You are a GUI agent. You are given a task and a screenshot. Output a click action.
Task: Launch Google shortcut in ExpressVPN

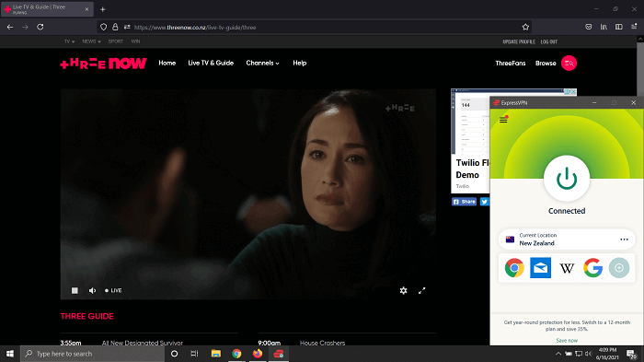(592, 268)
